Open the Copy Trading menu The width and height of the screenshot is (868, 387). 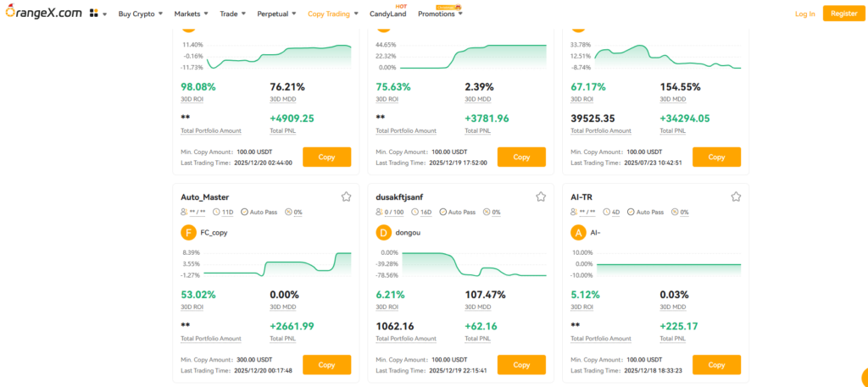coord(332,14)
